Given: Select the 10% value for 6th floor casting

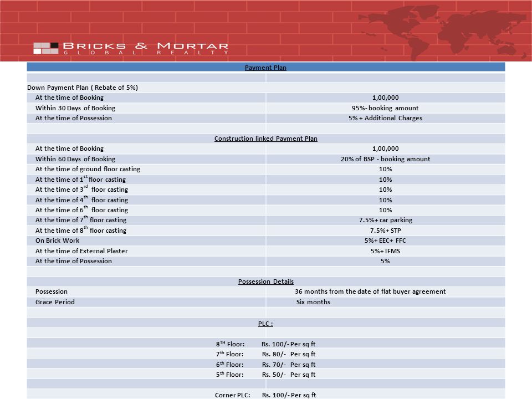Looking at the screenshot, I should tap(386, 210).
